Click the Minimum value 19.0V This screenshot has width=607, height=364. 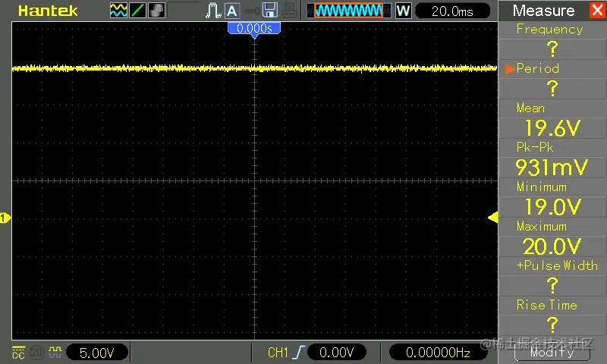point(552,207)
